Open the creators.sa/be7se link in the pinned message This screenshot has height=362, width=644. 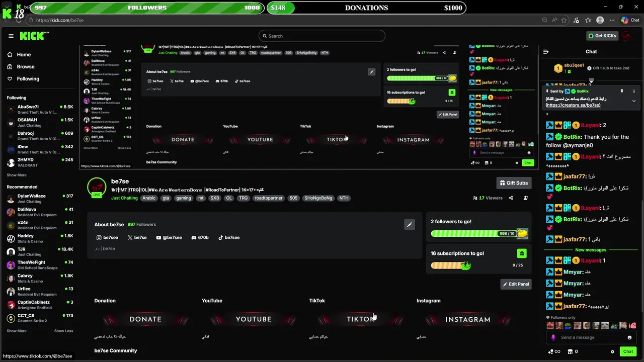(x=573, y=105)
